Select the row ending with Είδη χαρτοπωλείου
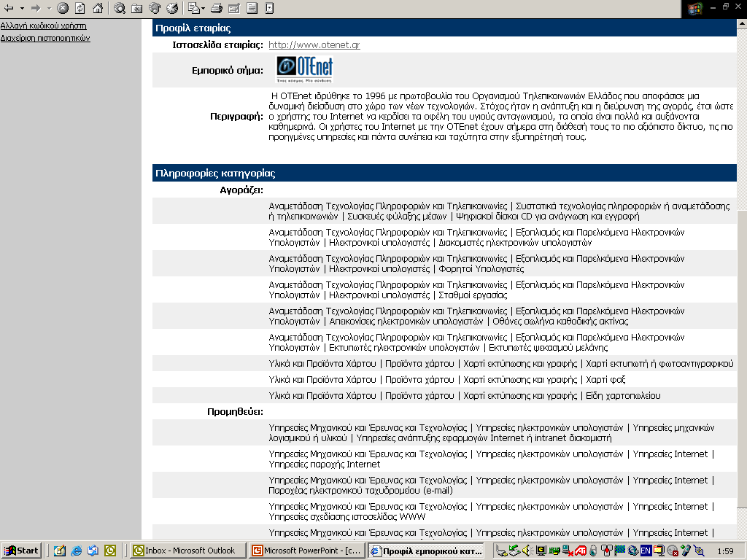Image resolution: width=747 pixels, height=560 pixels. 444,396
